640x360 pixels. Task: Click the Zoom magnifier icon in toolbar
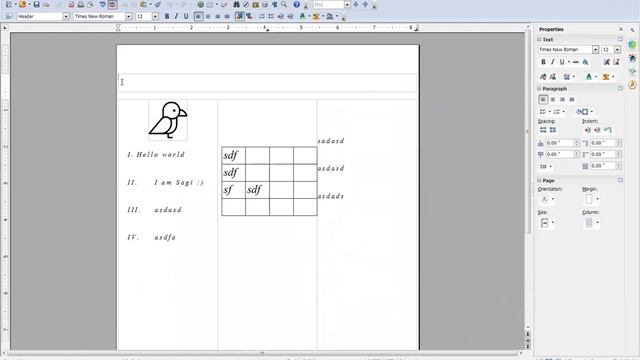[x=284, y=4]
